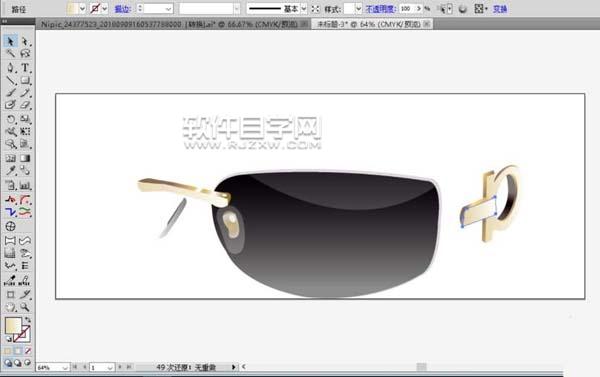Select the black arrow Selection tool
The width and height of the screenshot is (600, 377).
pos(10,41)
